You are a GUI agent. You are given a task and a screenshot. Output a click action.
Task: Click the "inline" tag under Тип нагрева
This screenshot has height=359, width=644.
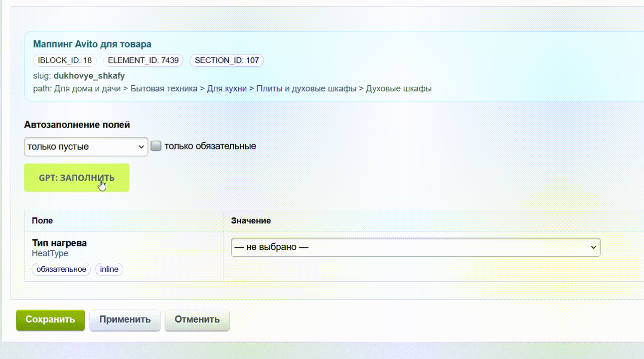(109, 269)
